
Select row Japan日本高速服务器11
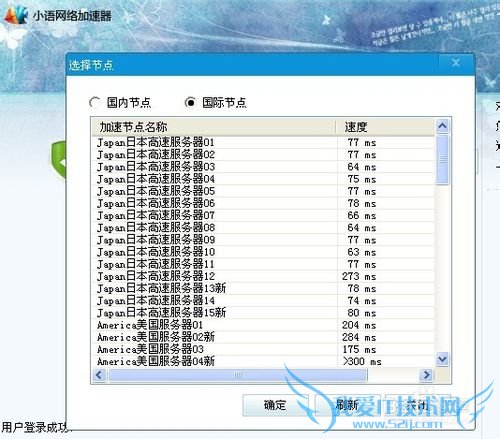[263, 264]
